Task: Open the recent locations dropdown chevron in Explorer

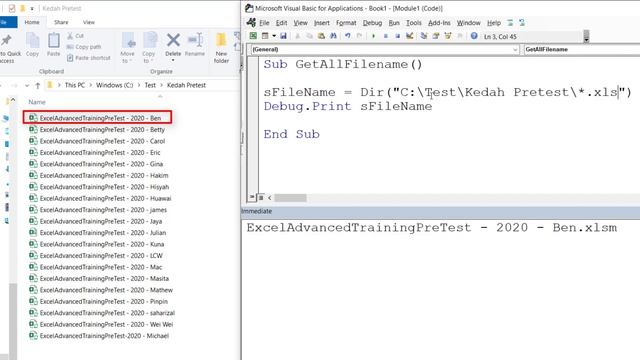Action: (x=27, y=85)
